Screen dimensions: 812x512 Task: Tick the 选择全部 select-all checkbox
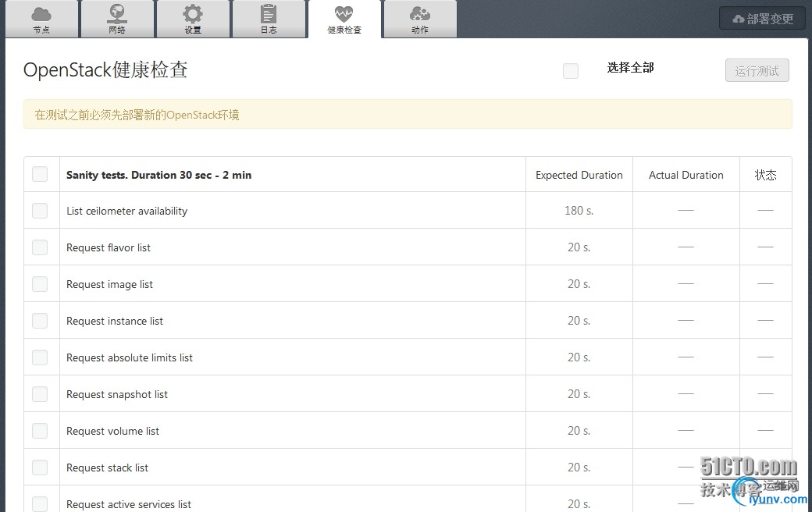point(571,71)
